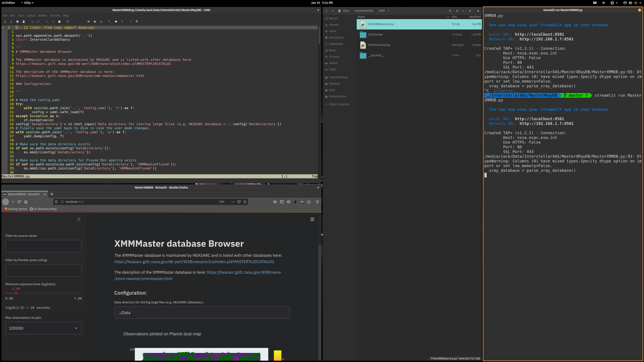The width and height of the screenshot is (644, 362).
Task: Cut selection using GVIM toolbar scissors icon
Action: pyautogui.click(x=47, y=22)
